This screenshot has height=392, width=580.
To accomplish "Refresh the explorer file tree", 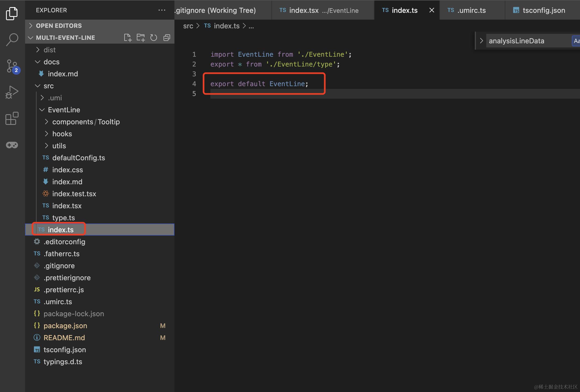I will [x=154, y=38].
